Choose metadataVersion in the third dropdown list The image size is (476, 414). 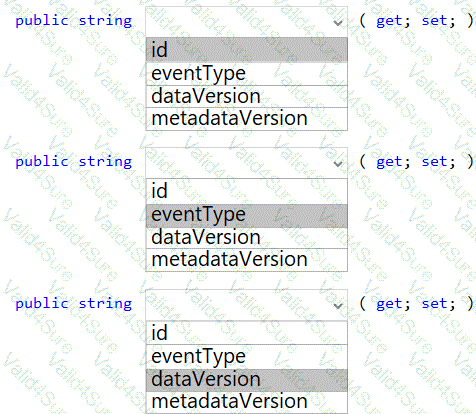pyautogui.click(x=246, y=402)
